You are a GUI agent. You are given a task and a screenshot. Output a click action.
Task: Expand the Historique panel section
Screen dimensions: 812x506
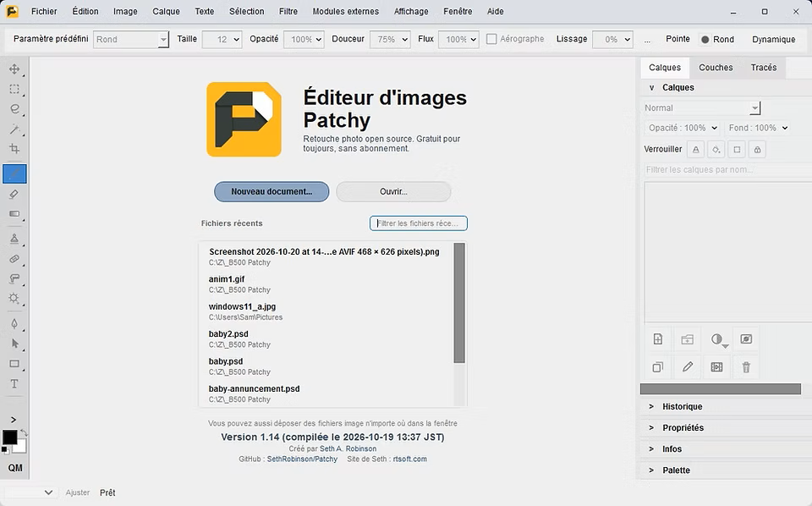(x=726, y=406)
